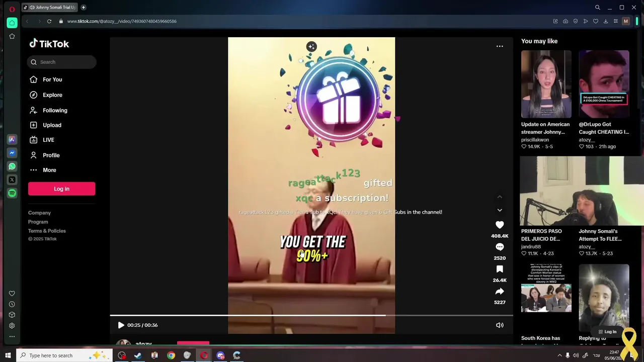Open Aria AI icon in sidebar
The height and width of the screenshot is (362, 644).
(12, 140)
